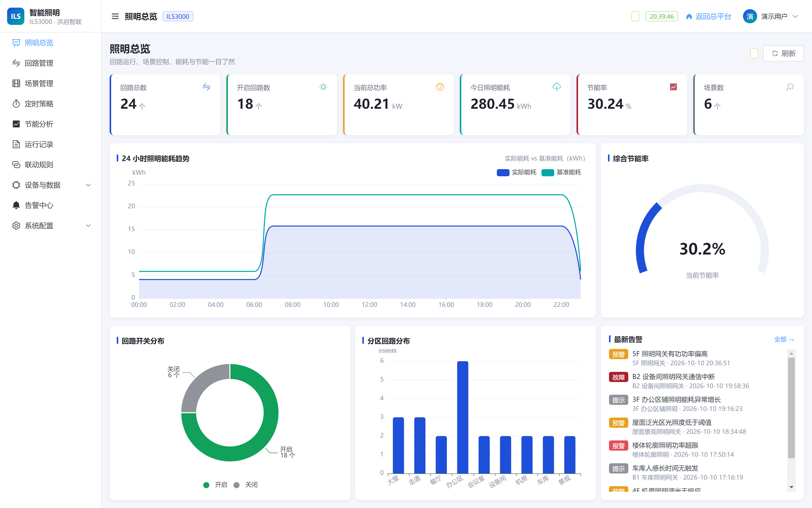The width and height of the screenshot is (812, 508).
Task: Click the 今日照明能耗 cloud icon
Action: (557, 87)
